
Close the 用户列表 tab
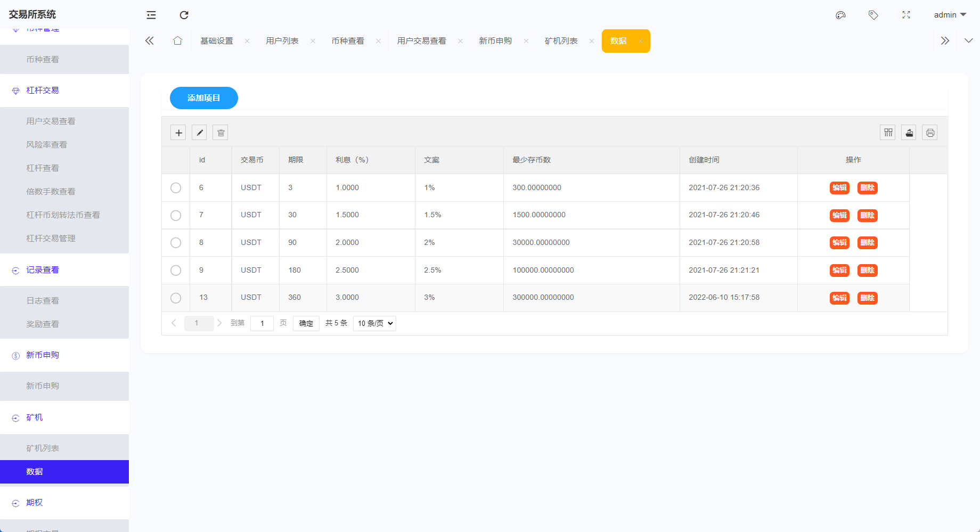coord(313,41)
